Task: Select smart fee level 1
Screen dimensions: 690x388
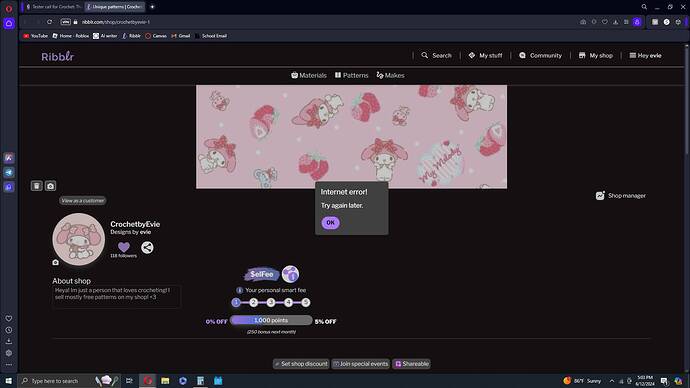Action: click(236, 303)
